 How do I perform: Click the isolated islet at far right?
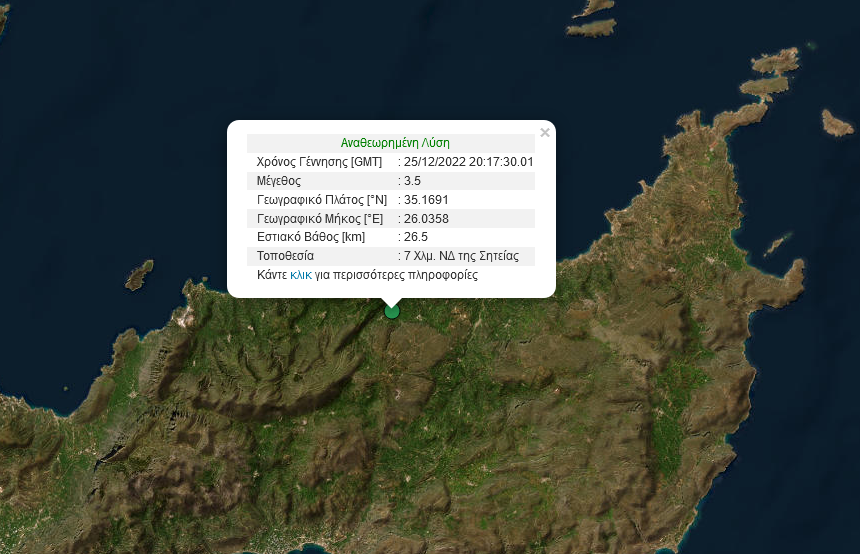tap(836, 124)
